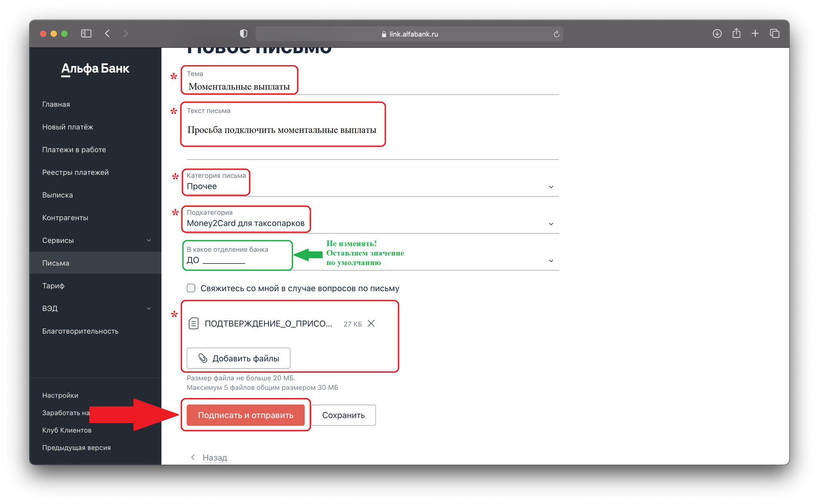Open the Safari downloads icon
The image size is (819, 504).
(717, 34)
